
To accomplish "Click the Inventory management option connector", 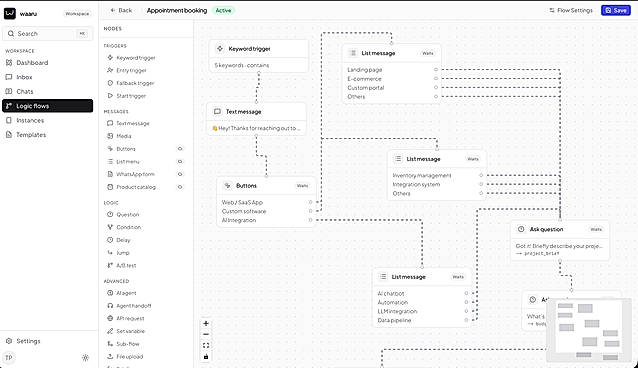I will pyautogui.click(x=481, y=175).
